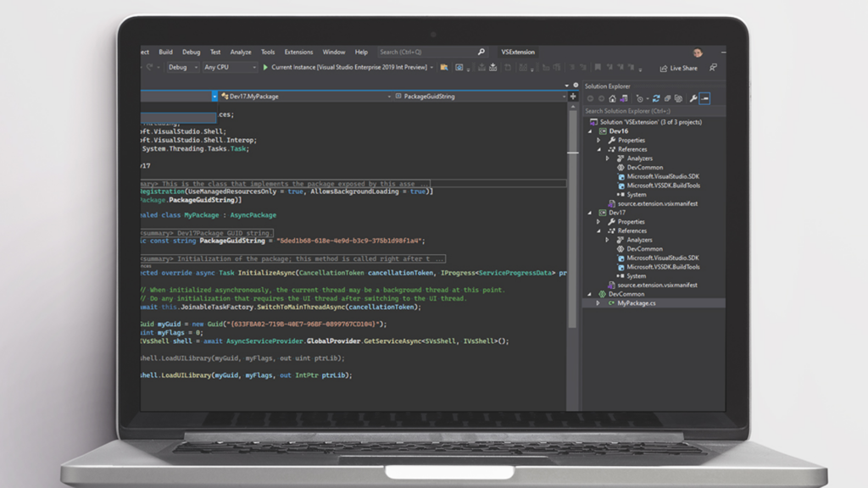Open Properties wrench icon in Solution Explorer toolbar
The height and width of the screenshot is (488, 868).
pyautogui.click(x=693, y=98)
